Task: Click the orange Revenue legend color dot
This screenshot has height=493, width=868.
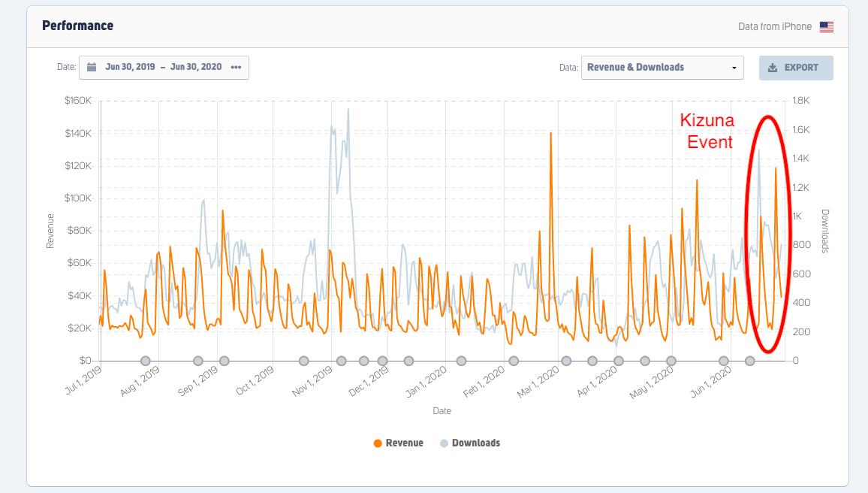Action: coord(378,443)
